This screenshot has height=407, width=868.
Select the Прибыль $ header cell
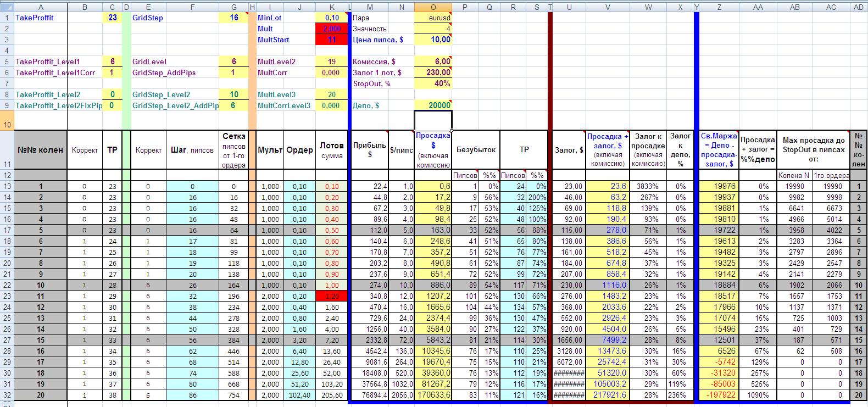[x=370, y=150]
